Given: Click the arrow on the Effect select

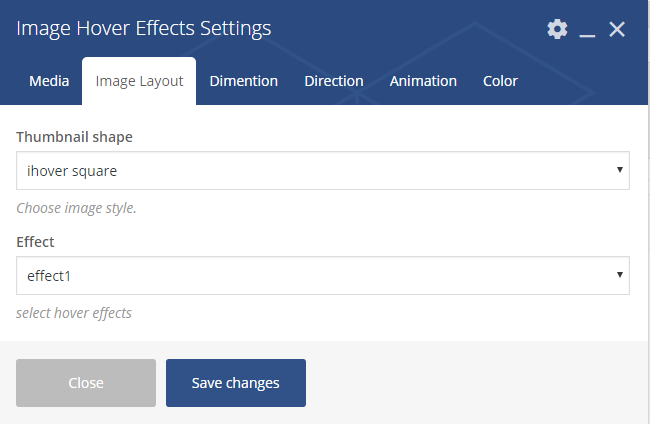Looking at the screenshot, I should (x=620, y=275).
